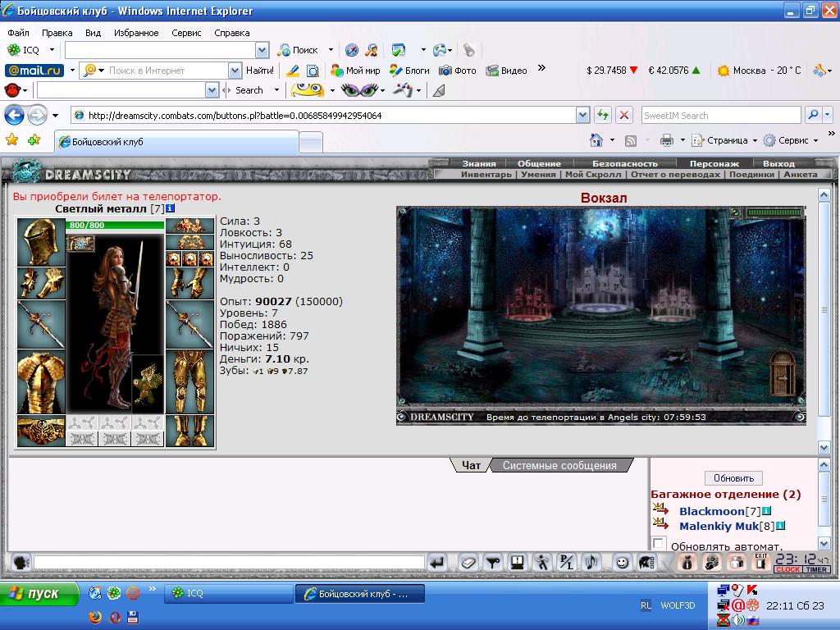Expand the address bar URL dropdown
The height and width of the screenshot is (630, 840).
(x=583, y=115)
